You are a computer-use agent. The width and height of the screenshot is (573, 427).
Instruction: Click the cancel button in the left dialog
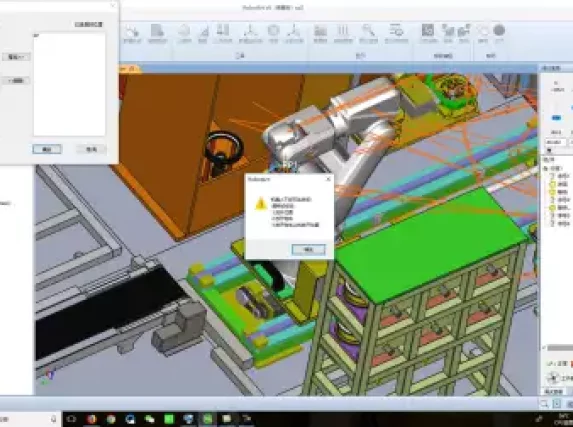[x=91, y=149]
